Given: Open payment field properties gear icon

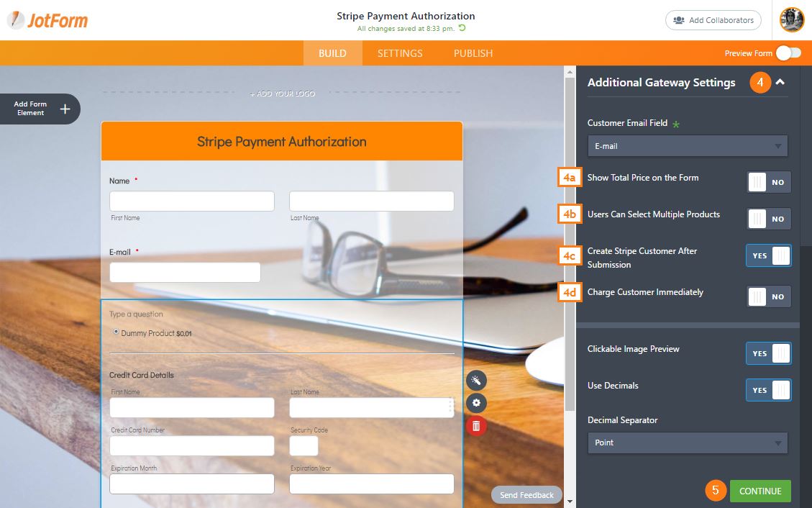Looking at the screenshot, I should point(476,403).
